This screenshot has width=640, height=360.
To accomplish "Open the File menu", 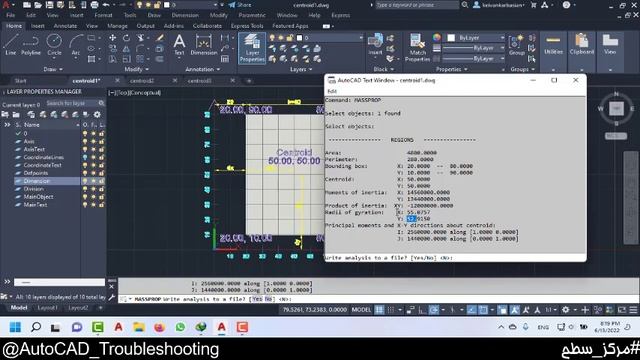I will tap(11, 15).
